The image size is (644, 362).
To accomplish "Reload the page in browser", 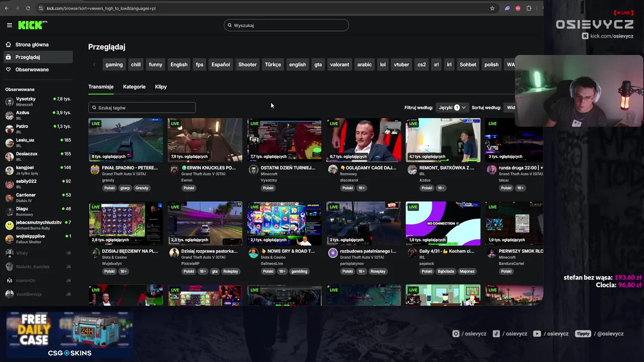I will pos(28,8).
